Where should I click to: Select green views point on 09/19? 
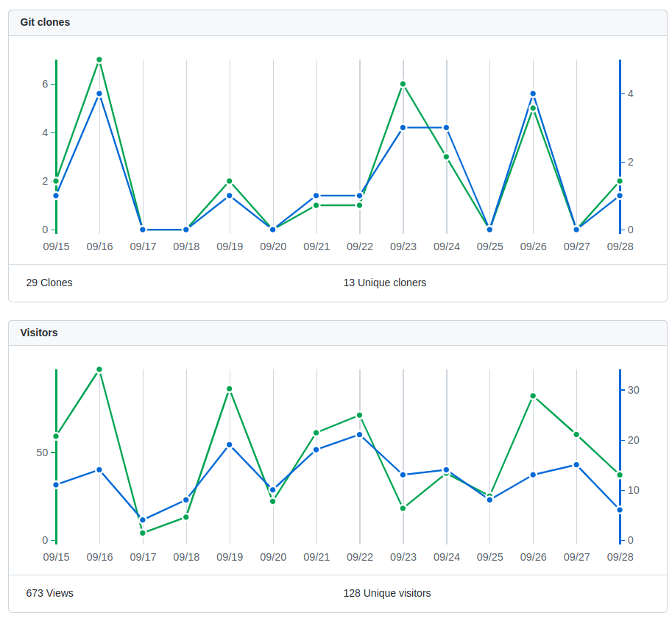point(230,389)
